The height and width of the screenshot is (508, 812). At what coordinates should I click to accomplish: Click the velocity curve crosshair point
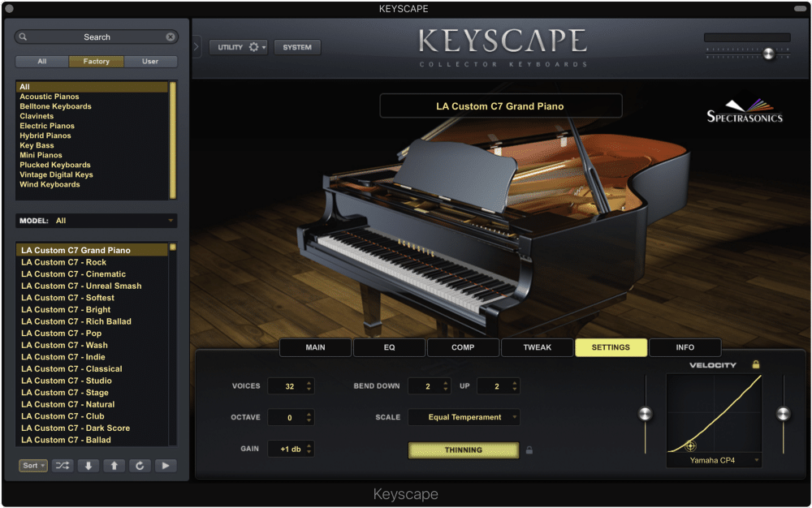coord(690,446)
